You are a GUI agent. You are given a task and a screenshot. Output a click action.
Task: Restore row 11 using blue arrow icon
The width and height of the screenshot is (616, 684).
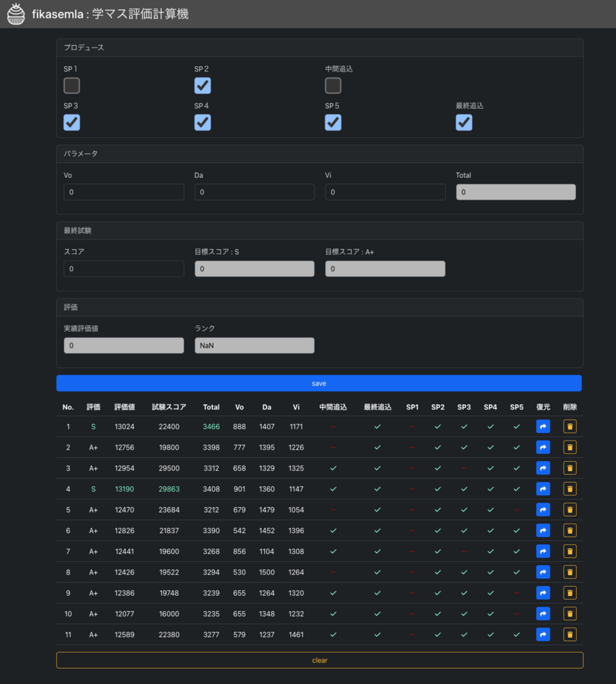543,635
